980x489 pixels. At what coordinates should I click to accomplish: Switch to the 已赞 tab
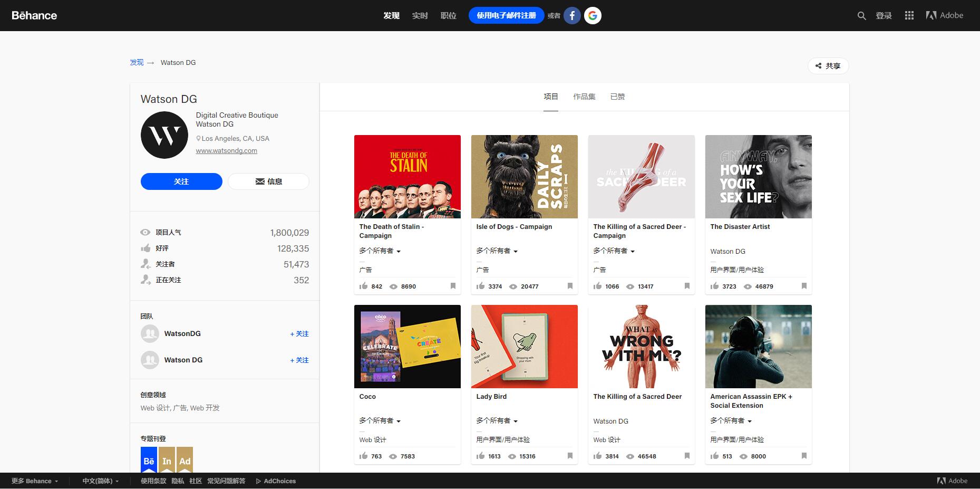[x=617, y=97]
